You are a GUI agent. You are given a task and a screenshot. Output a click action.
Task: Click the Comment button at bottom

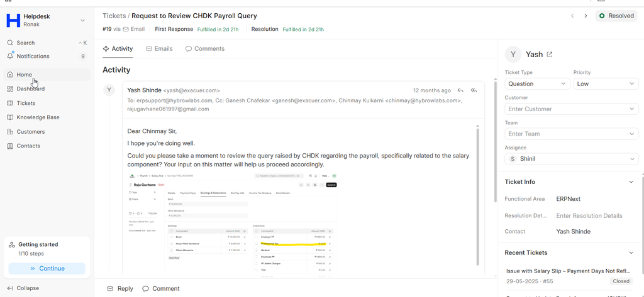[x=161, y=289]
